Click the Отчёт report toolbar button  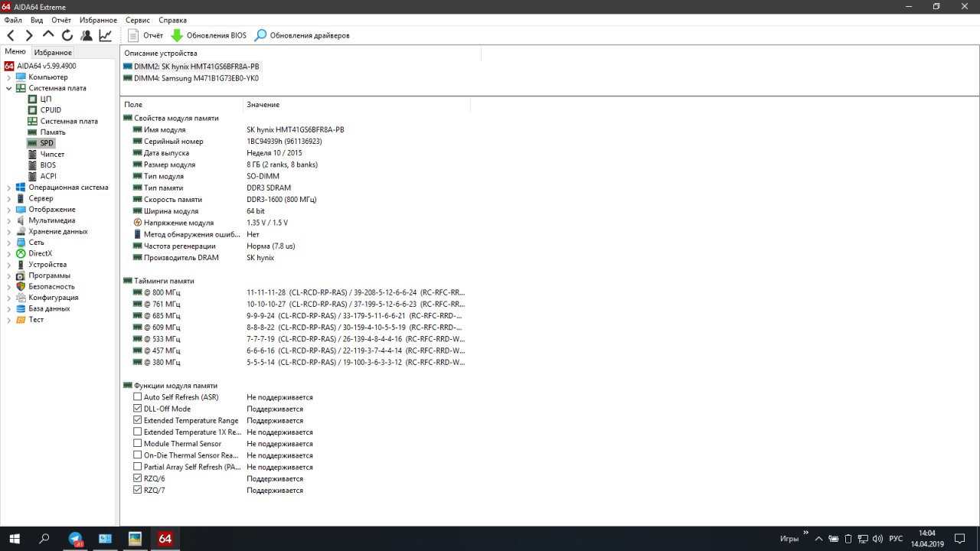[145, 35]
